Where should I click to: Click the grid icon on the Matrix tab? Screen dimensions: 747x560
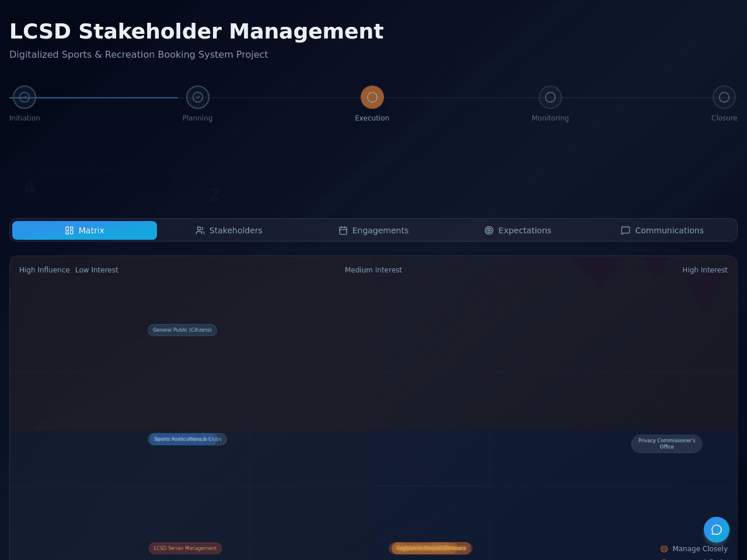[69, 230]
